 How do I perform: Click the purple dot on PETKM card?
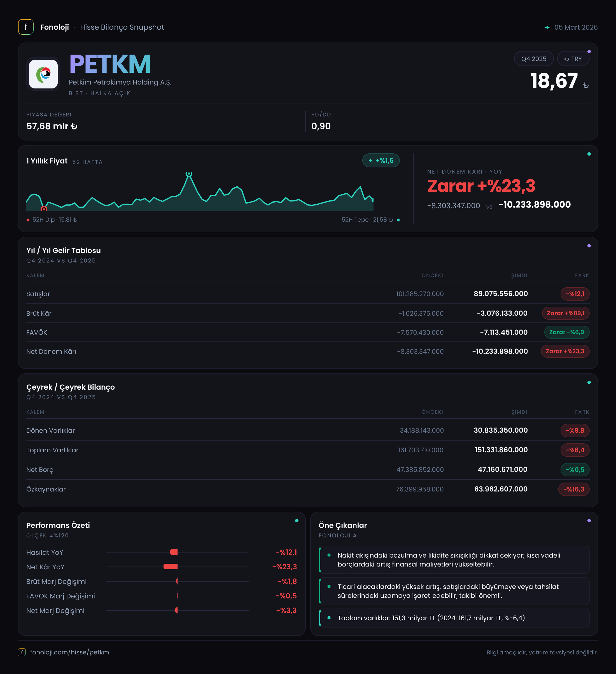click(589, 52)
